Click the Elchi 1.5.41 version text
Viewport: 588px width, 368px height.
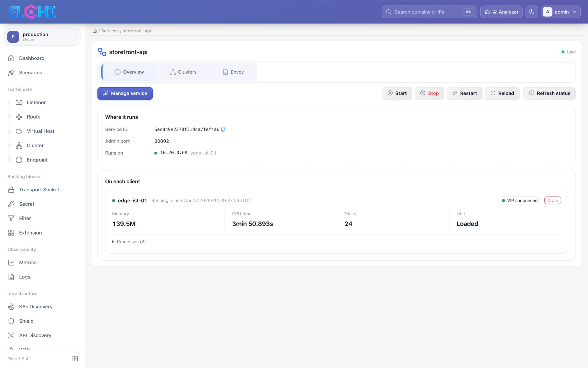(x=19, y=359)
